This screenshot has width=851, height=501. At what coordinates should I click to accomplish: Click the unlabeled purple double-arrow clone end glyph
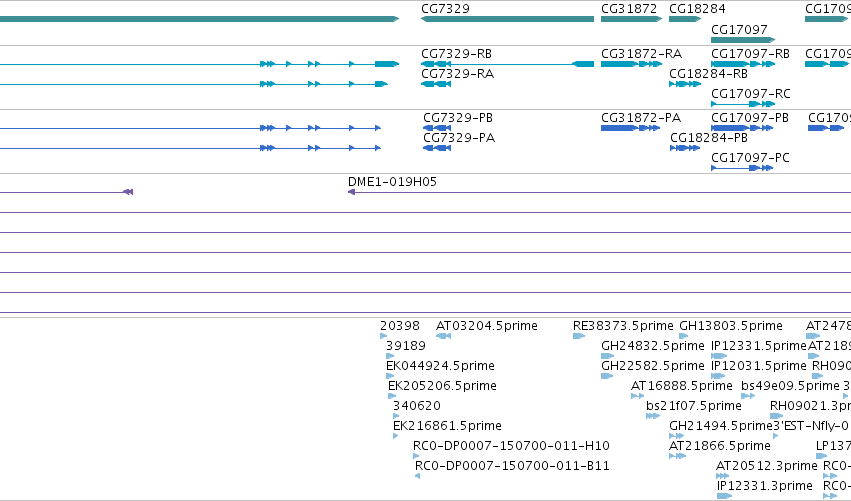[x=128, y=192]
